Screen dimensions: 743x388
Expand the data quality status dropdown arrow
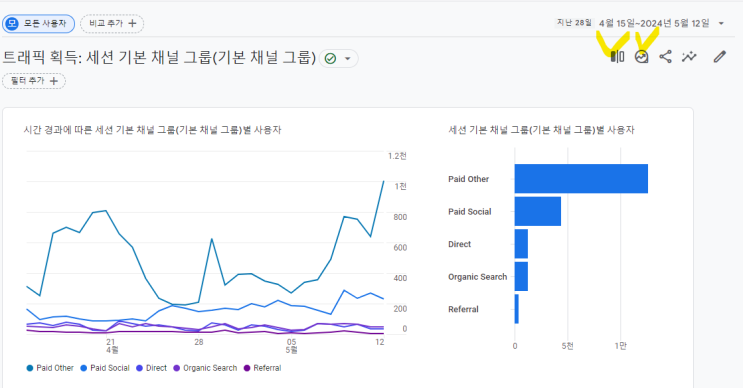pos(347,59)
